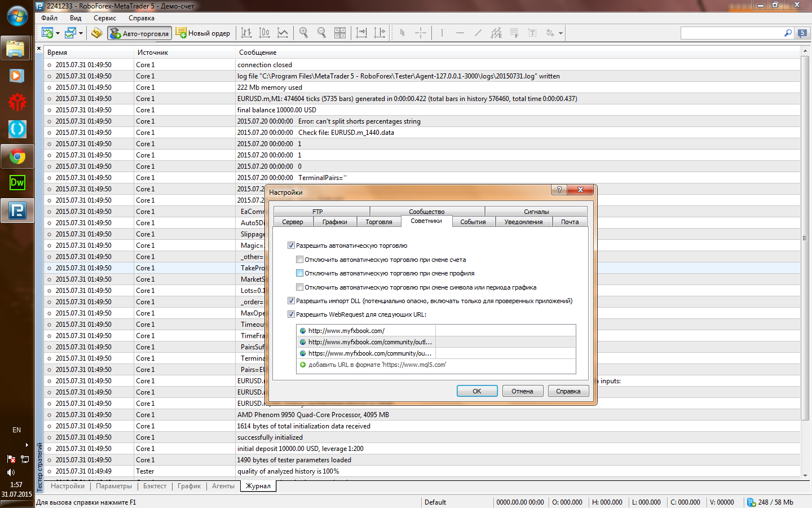Toggle Разрешить автоматическую торговлю checkbox
This screenshot has height=508, width=812.
(x=291, y=246)
